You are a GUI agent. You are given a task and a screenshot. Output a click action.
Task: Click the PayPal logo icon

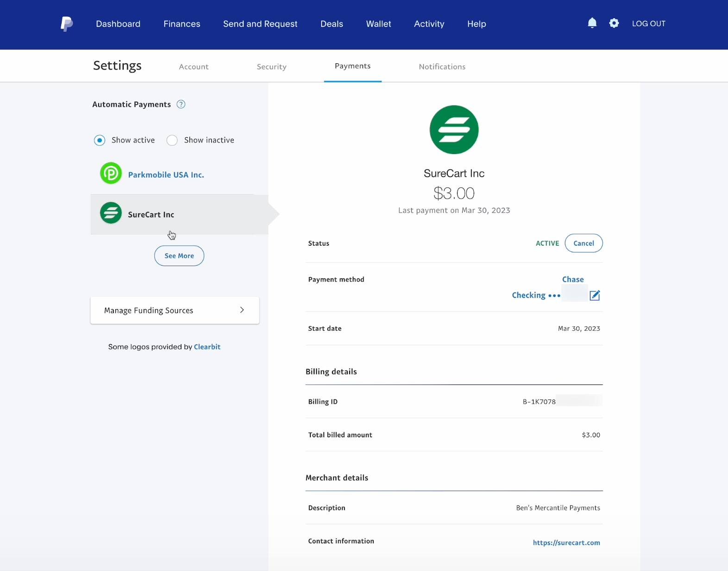[67, 24]
